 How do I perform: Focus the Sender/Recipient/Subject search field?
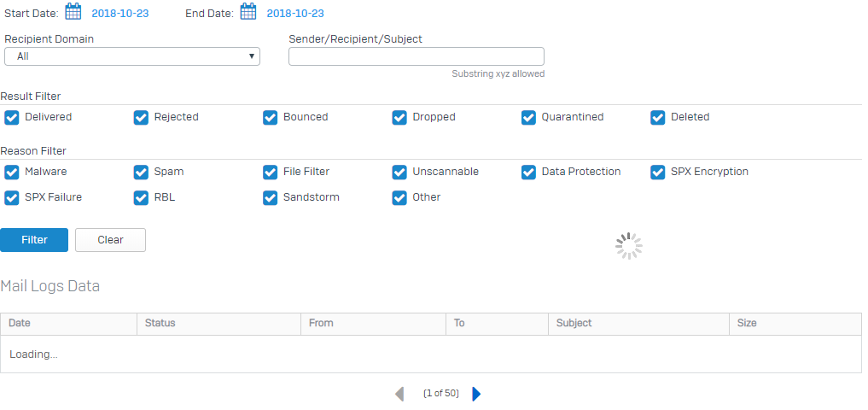(417, 56)
